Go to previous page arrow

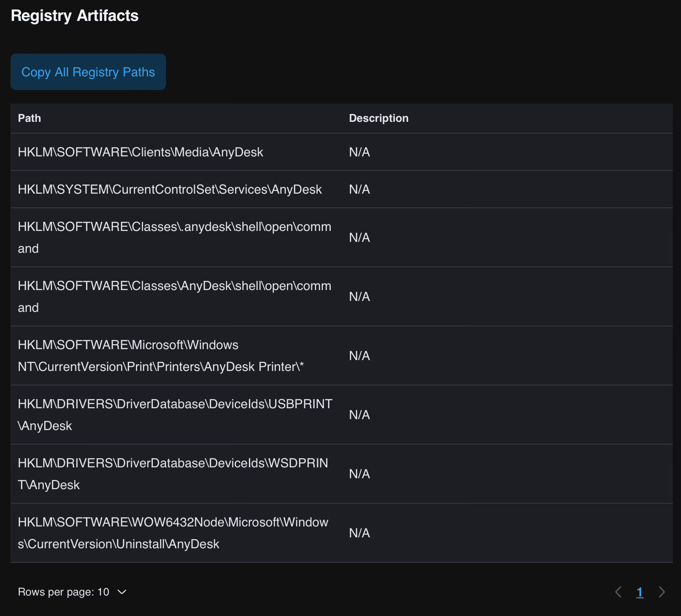pos(618,592)
